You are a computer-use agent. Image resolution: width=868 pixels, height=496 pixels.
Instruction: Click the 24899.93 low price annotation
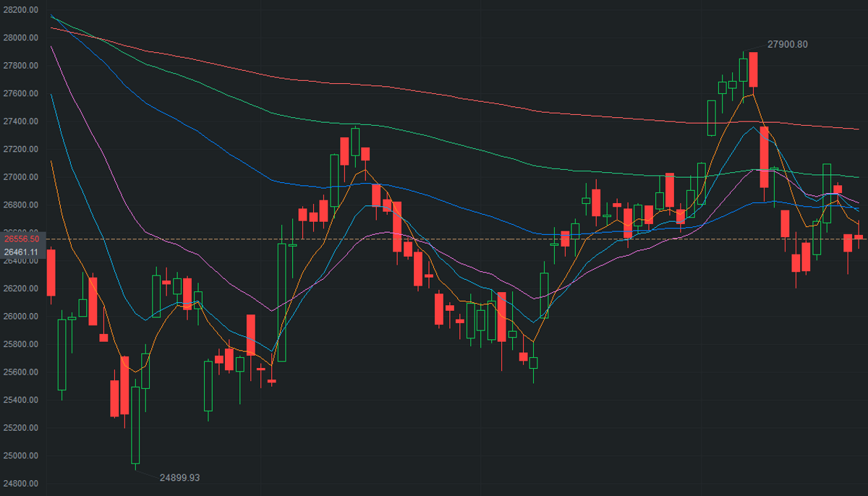179,478
